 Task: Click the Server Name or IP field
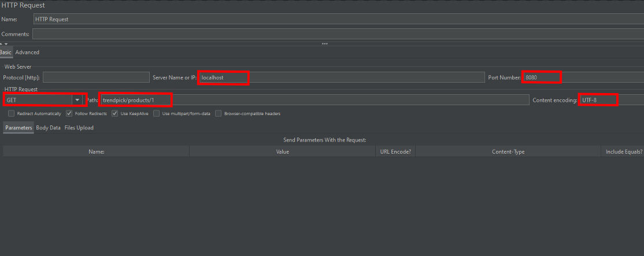[x=341, y=77]
